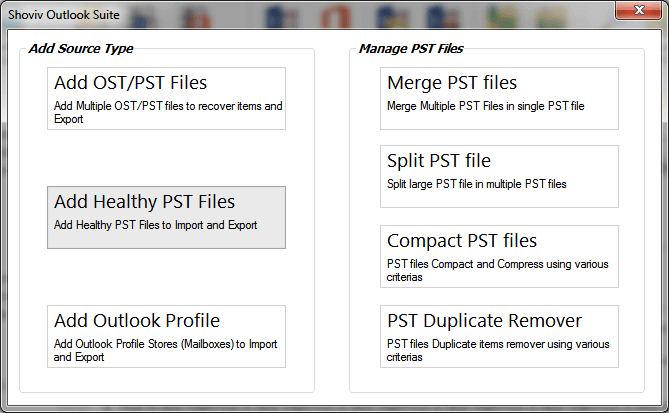Click the 'Add Outlook Profile Stores (Mailboxes)' description
Screen dimensions: 669x413
[x=165, y=350]
